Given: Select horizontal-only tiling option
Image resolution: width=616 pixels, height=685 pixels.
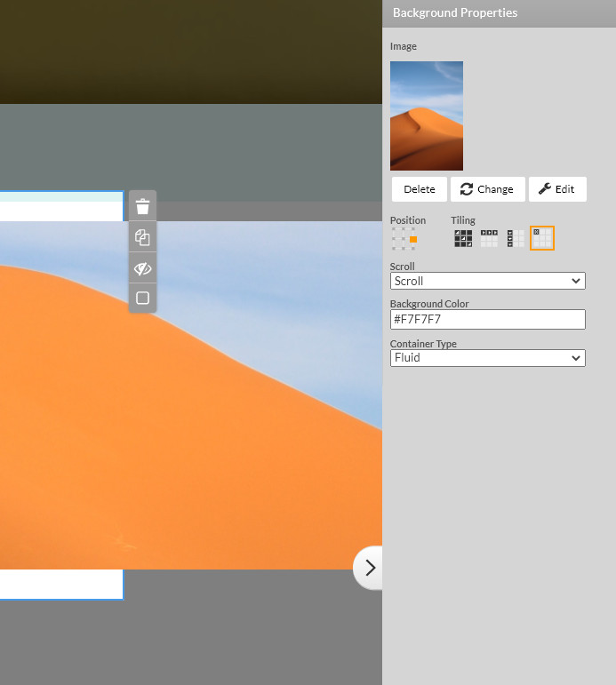Looking at the screenshot, I should click(x=489, y=238).
